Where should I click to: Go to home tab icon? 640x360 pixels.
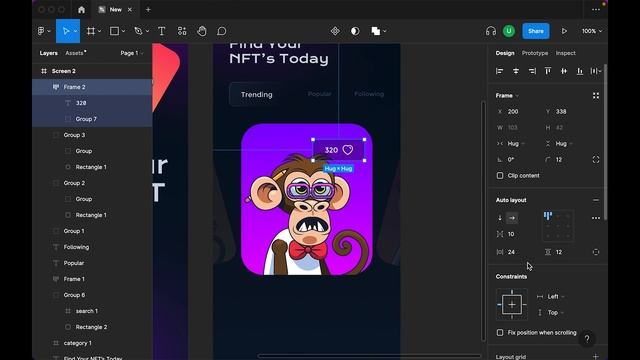[x=82, y=10]
